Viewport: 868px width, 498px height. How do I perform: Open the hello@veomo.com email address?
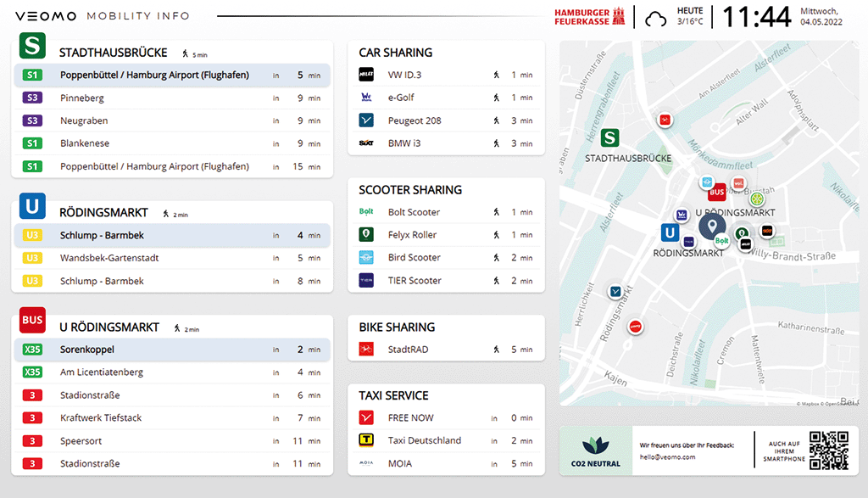coord(667,457)
